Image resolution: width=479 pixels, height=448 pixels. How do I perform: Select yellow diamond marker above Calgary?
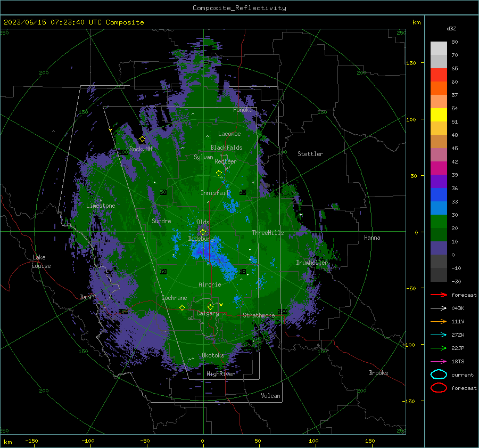(x=210, y=307)
